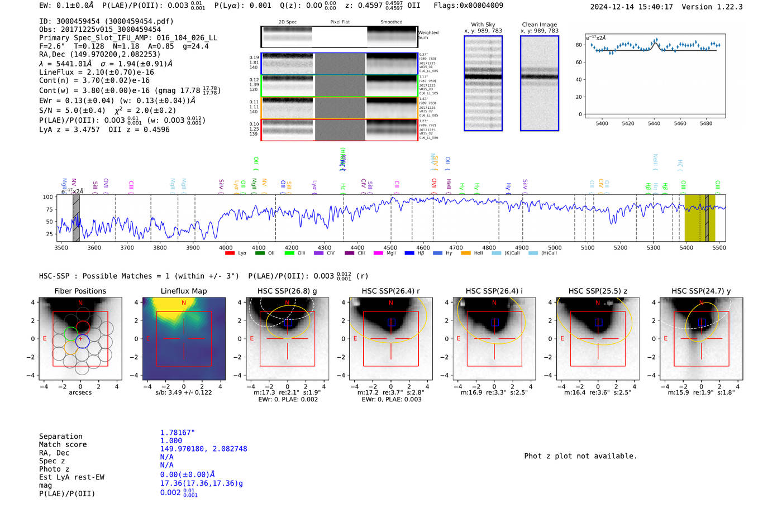The height and width of the screenshot is (532, 782).
Task: Click the magenta MgII legend swatch
Action: pyautogui.click(x=379, y=253)
